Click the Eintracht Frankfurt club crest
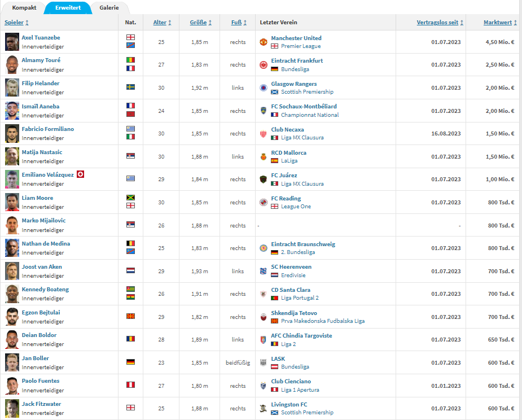The width and height of the screenshot is (522, 420). tap(263, 65)
